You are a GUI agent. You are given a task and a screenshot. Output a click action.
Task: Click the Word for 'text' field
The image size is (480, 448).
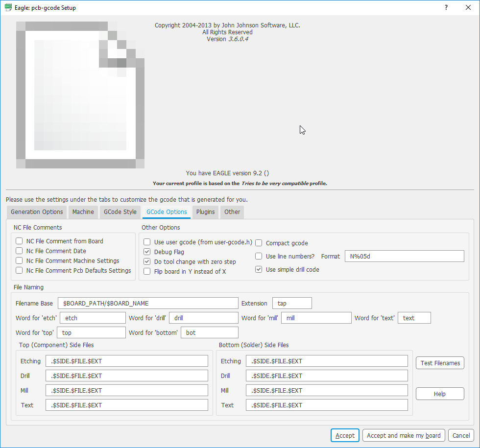coord(414,318)
